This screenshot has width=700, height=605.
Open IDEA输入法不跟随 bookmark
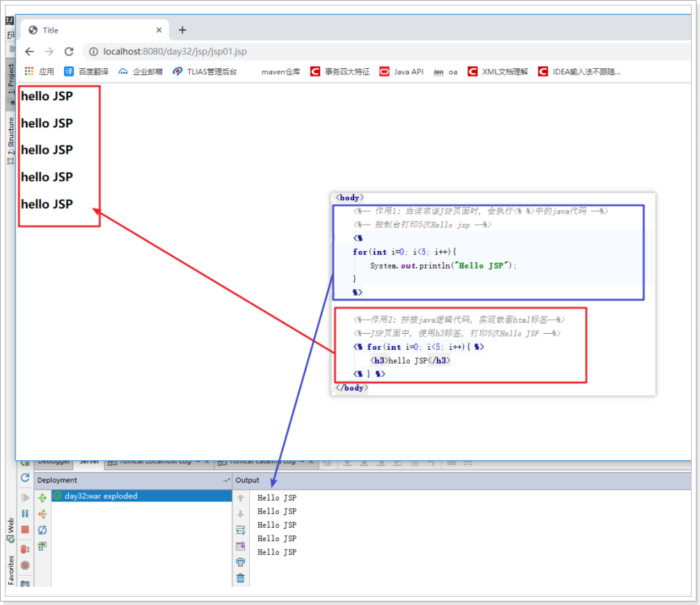pyautogui.click(x=580, y=72)
